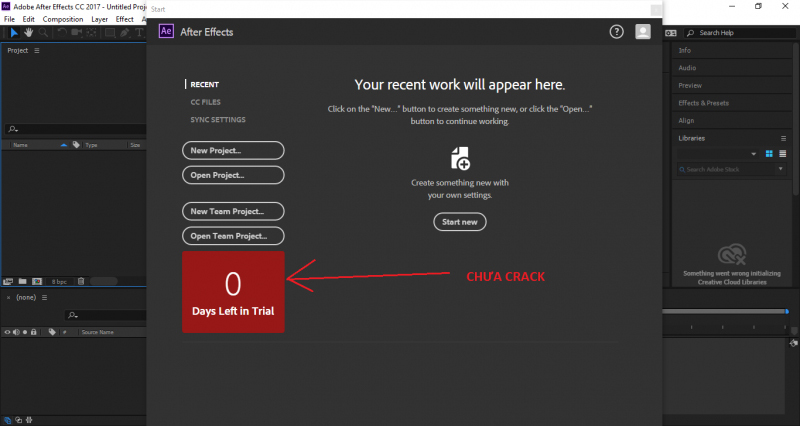Click the label tag column in timeline

pyautogui.click(x=52, y=332)
